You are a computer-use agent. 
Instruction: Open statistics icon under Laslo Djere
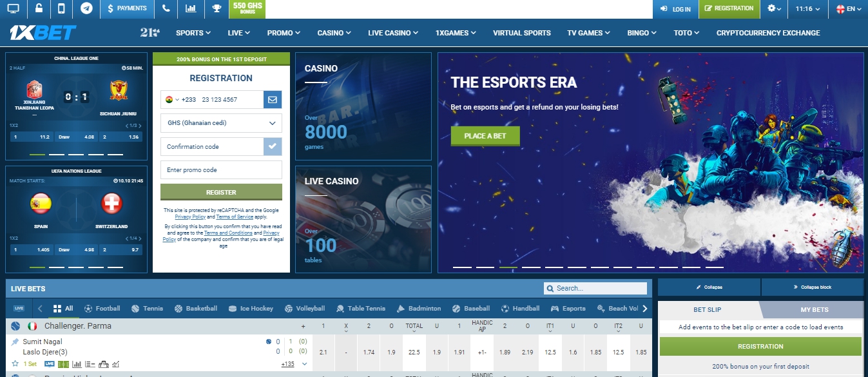tap(77, 364)
